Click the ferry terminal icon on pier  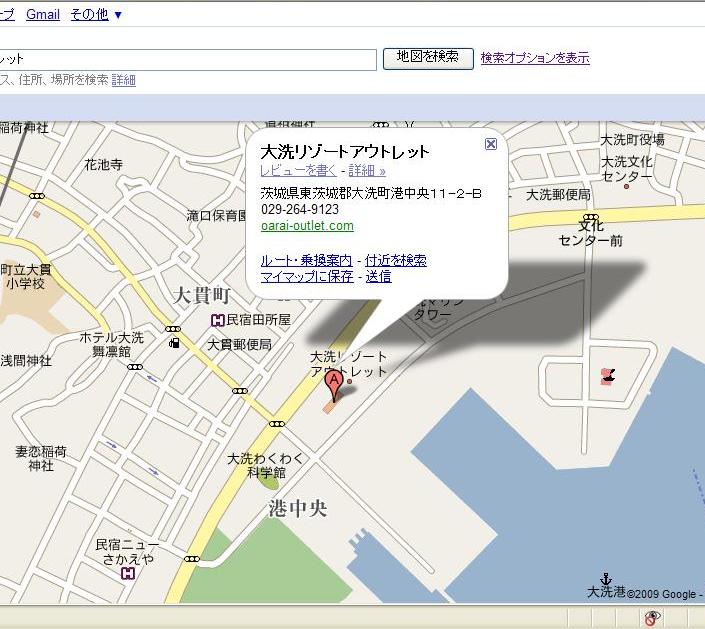click(608, 376)
